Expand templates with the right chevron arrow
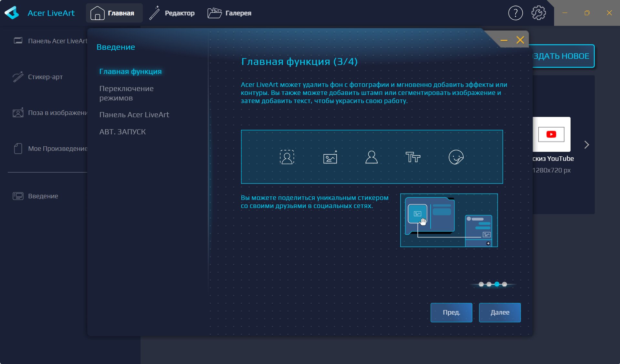This screenshot has width=620, height=364. click(x=587, y=145)
